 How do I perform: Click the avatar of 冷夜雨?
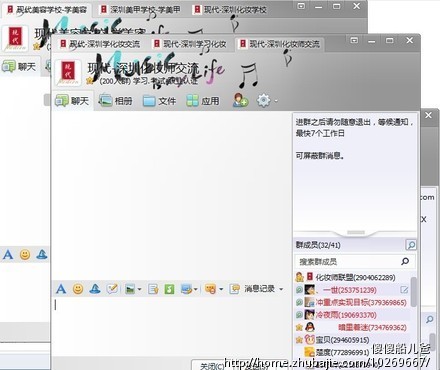(x=310, y=315)
